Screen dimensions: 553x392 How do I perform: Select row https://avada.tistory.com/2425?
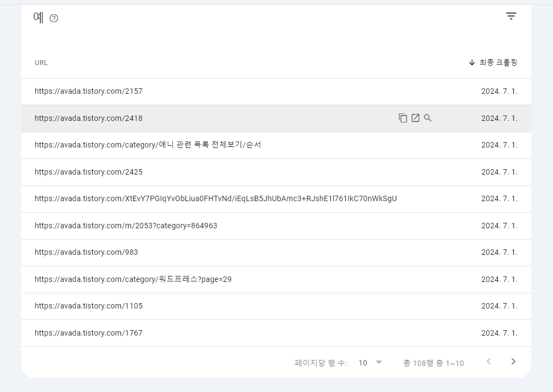click(276, 172)
